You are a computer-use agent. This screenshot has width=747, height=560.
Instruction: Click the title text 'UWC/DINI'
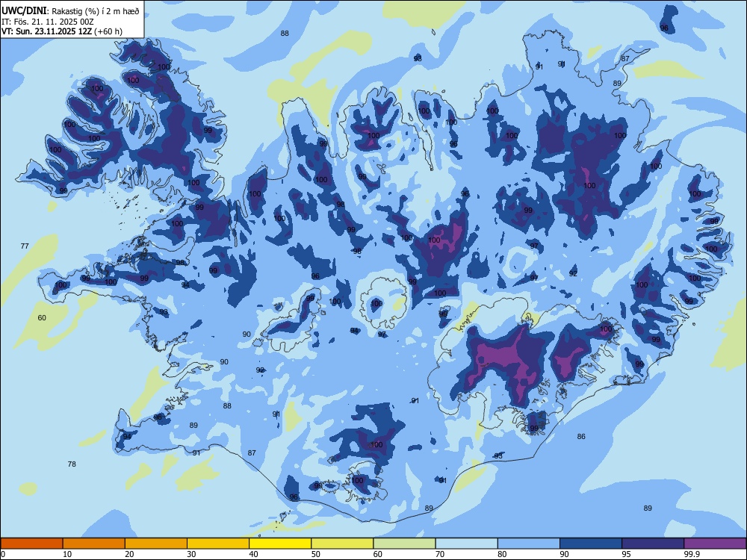point(24,11)
